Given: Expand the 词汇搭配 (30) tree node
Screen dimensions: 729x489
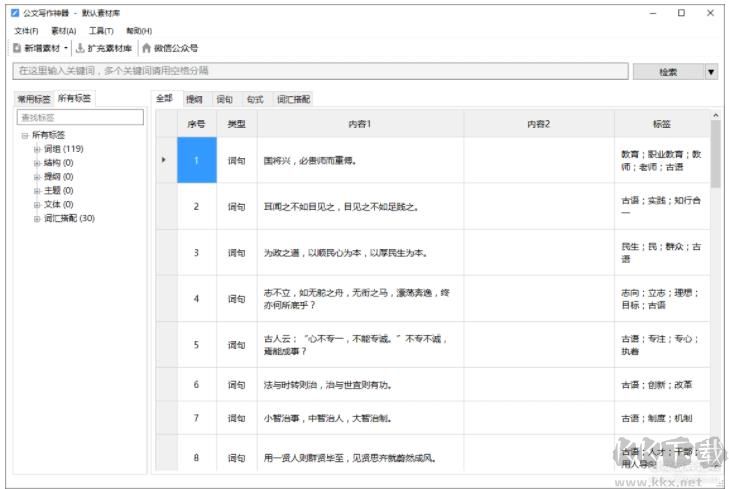Looking at the screenshot, I should pos(37,218).
